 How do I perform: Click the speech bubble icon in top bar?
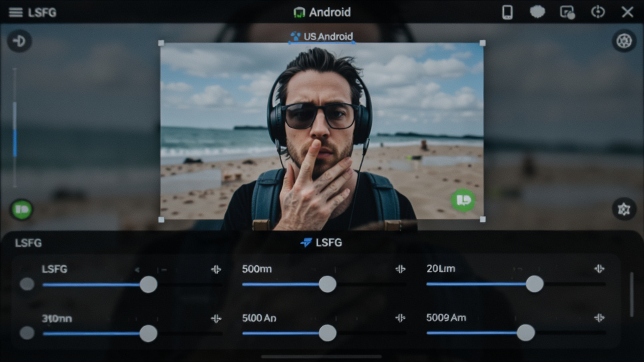pyautogui.click(x=537, y=12)
